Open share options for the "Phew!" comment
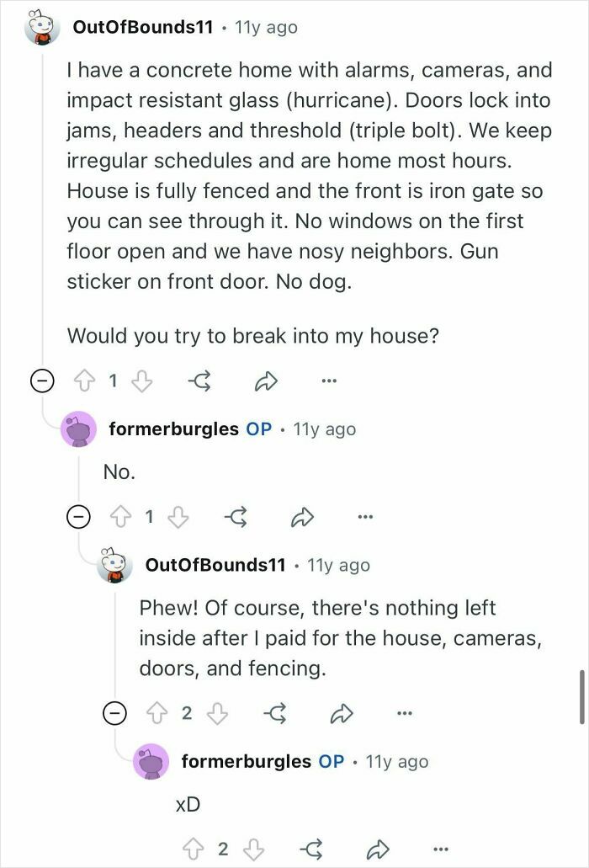Screen dimensions: 589x868 [x=340, y=711]
